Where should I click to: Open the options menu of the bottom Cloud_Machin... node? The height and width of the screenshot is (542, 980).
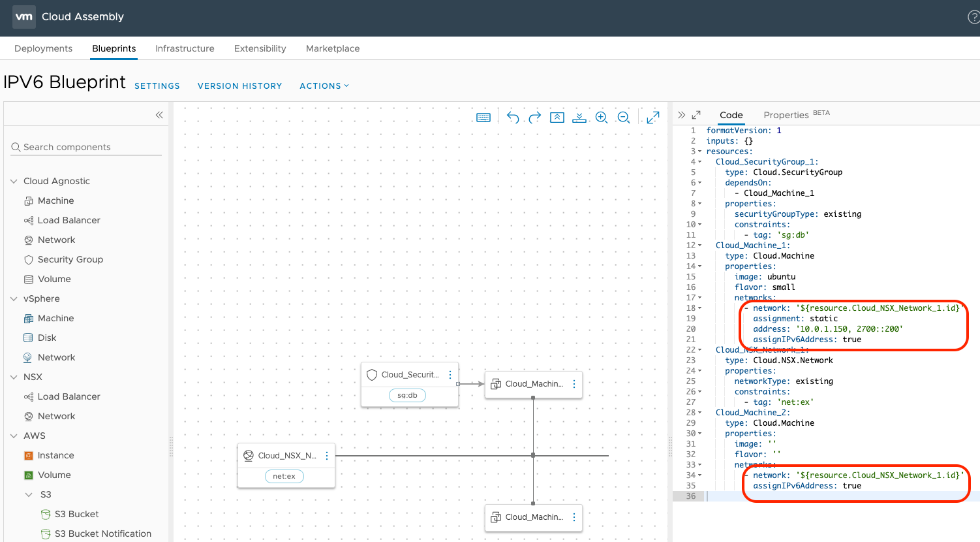click(x=574, y=517)
